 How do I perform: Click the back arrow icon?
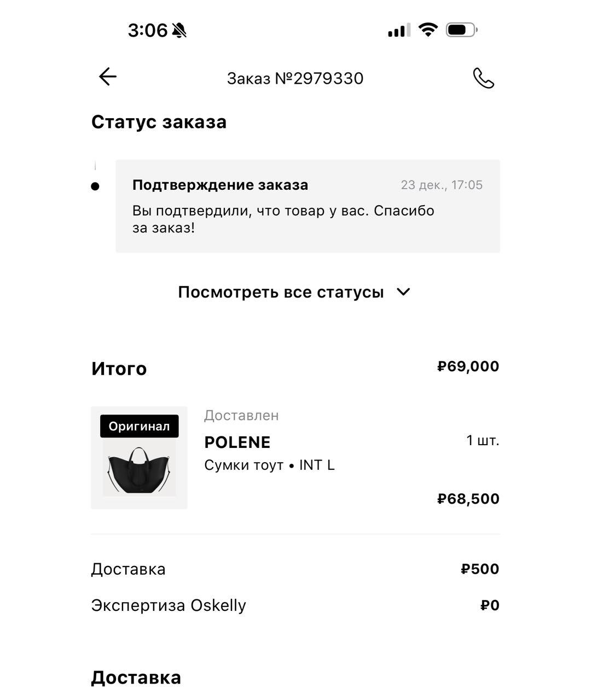pyautogui.click(x=107, y=77)
